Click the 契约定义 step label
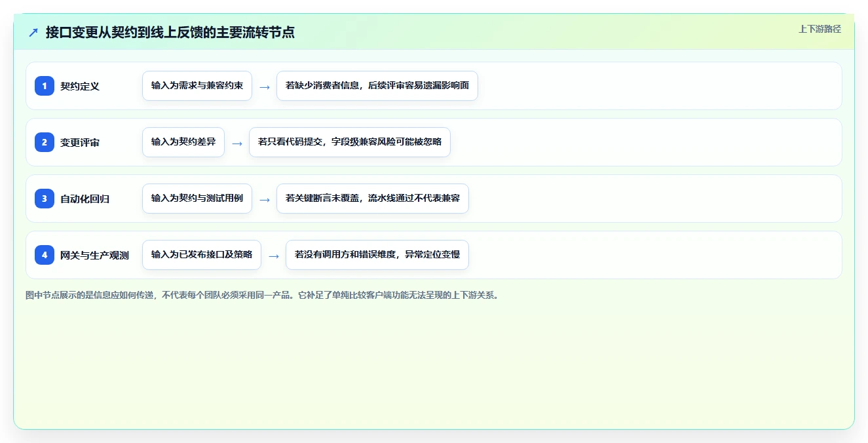868x443 pixels. 80,86
